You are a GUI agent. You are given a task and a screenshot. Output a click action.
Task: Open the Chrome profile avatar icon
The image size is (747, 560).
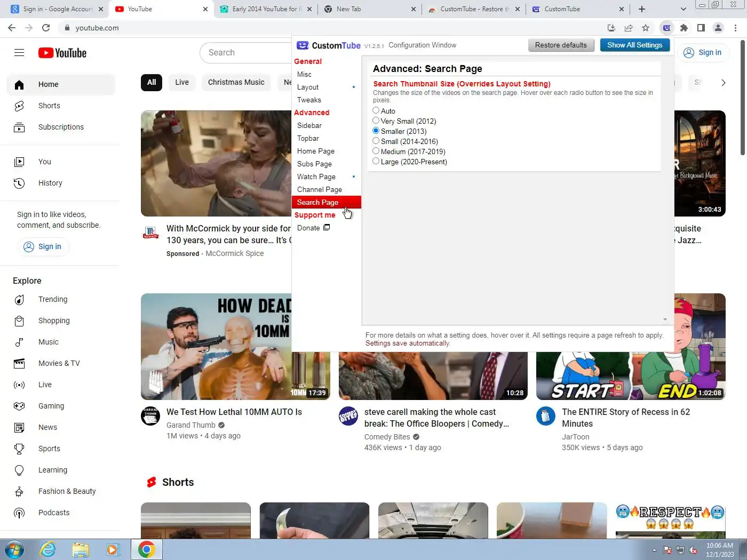(718, 28)
